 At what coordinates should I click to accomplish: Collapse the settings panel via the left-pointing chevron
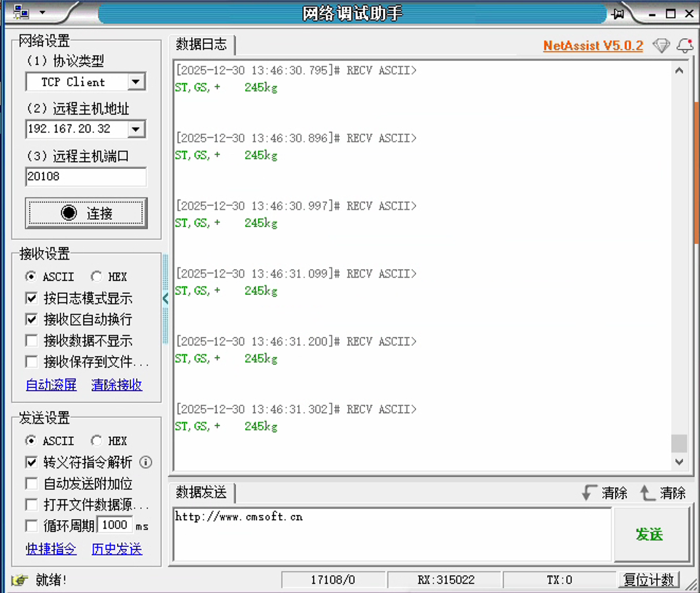pyautogui.click(x=165, y=299)
